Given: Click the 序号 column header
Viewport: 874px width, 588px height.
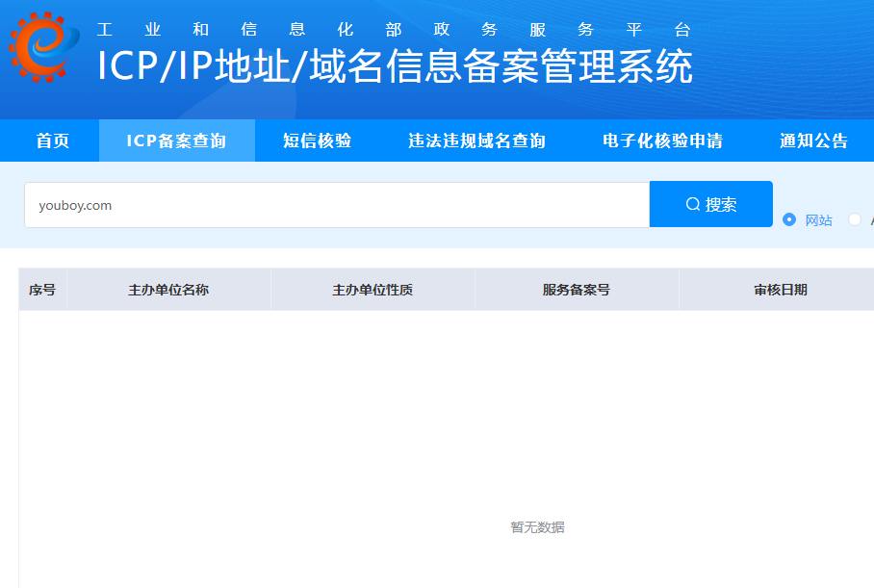Looking at the screenshot, I should click(x=42, y=290).
